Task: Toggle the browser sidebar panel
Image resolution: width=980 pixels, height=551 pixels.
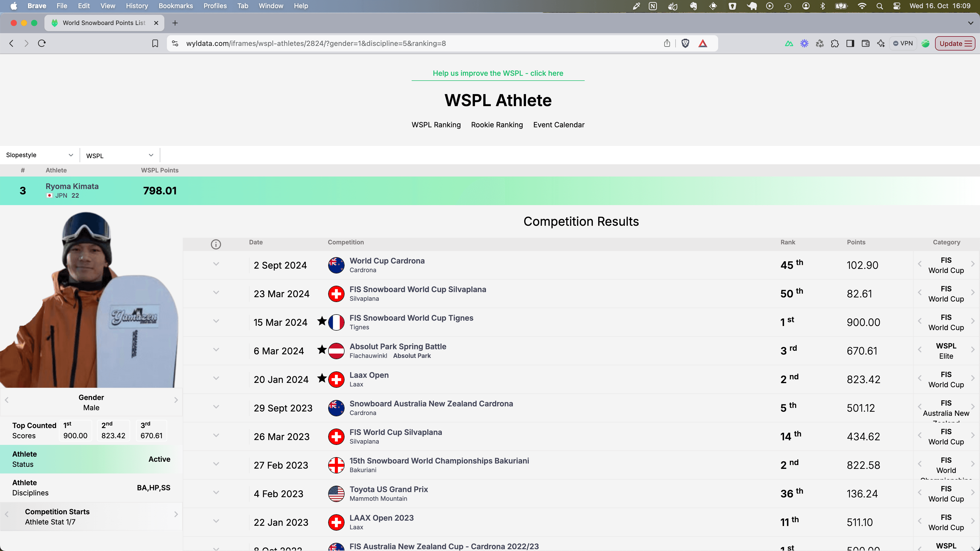Action: (850, 43)
